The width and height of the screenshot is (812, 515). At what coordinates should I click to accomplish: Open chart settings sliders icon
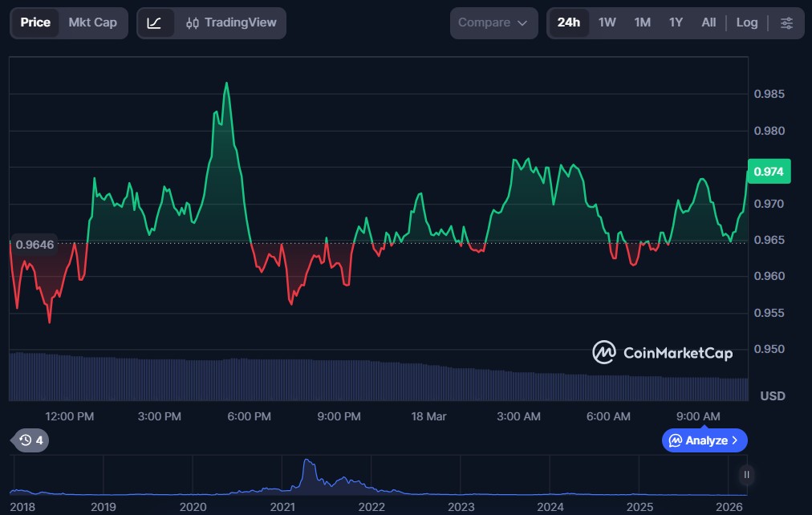click(x=786, y=23)
